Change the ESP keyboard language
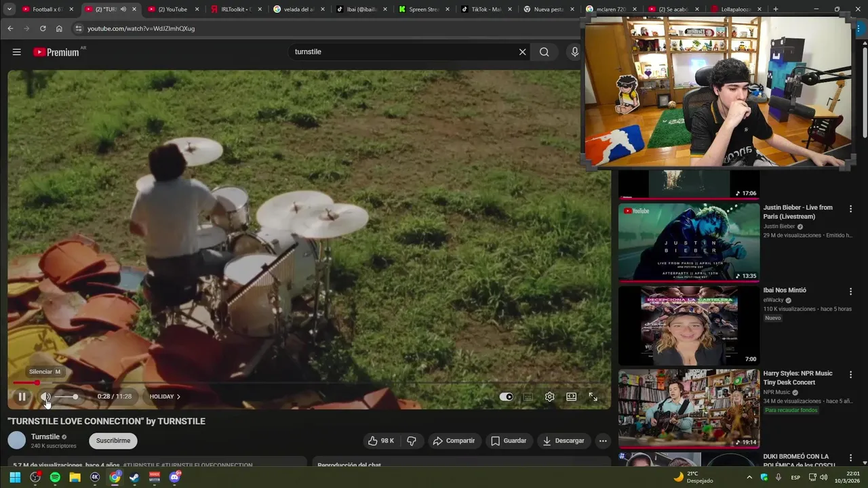 [796, 477]
